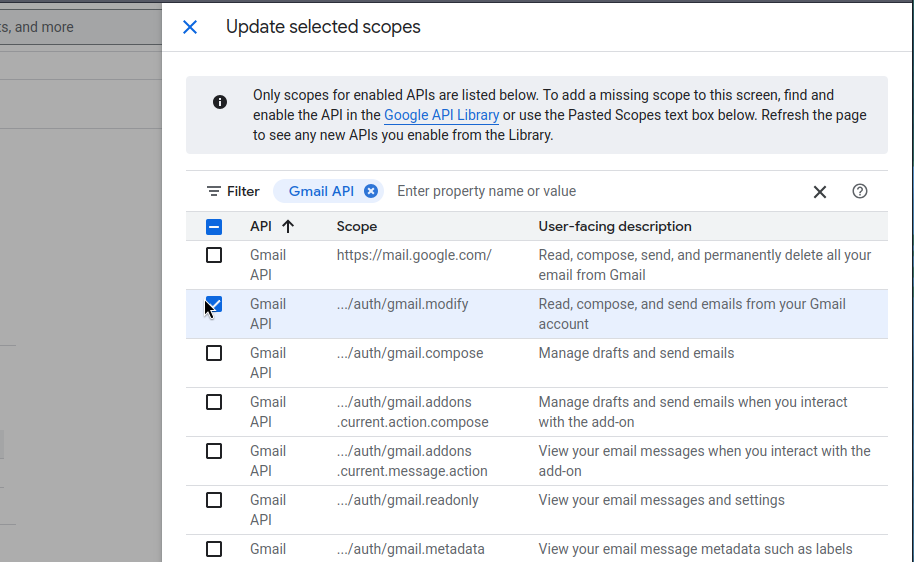
Task: Enable the gmail.addons.current.action.compose checkbox
Action: coord(214,402)
